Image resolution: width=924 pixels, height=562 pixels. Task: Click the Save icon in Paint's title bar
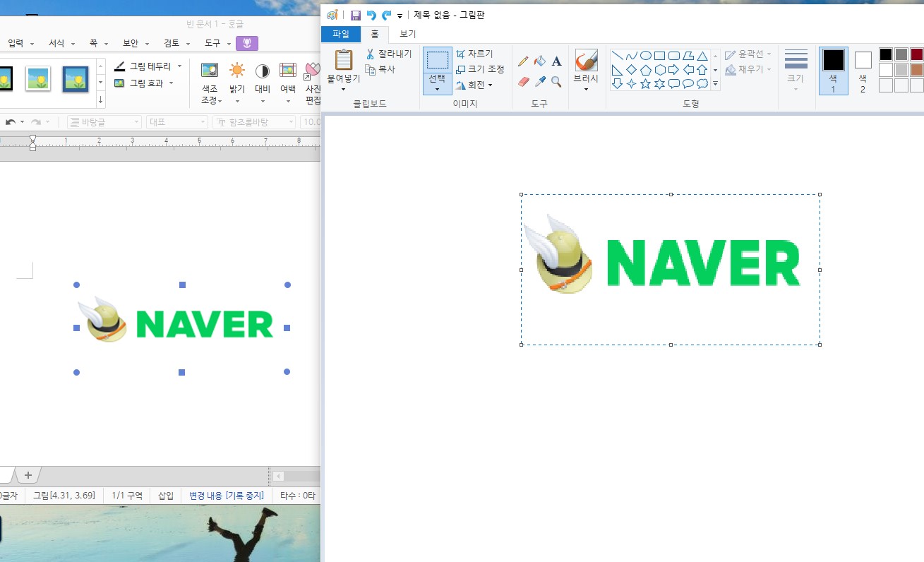coord(356,15)
